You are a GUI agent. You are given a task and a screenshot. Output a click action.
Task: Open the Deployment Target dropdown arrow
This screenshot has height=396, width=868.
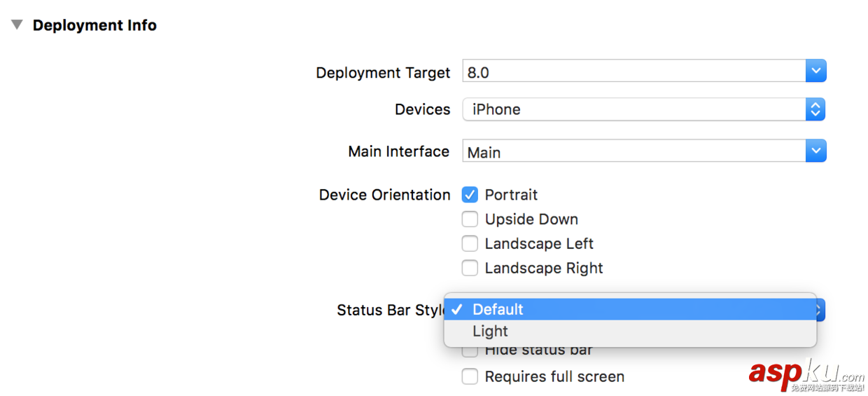tap(815, 71)
